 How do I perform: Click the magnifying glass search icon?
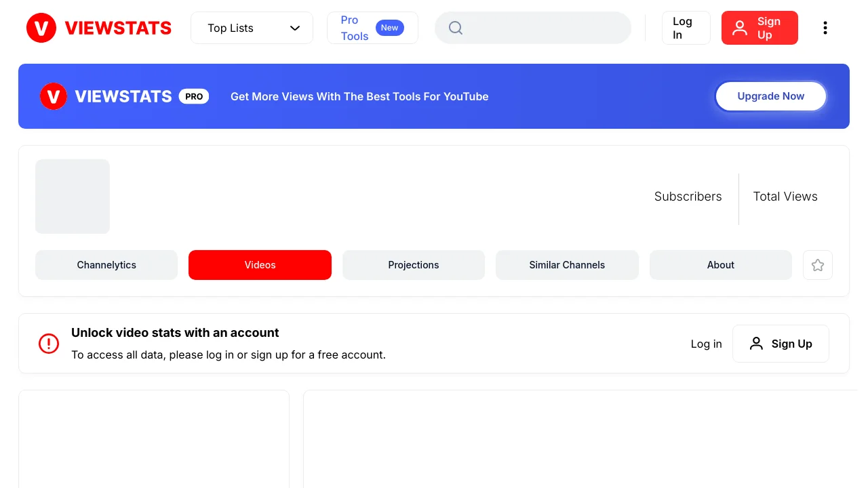click(x=456, y=28)
